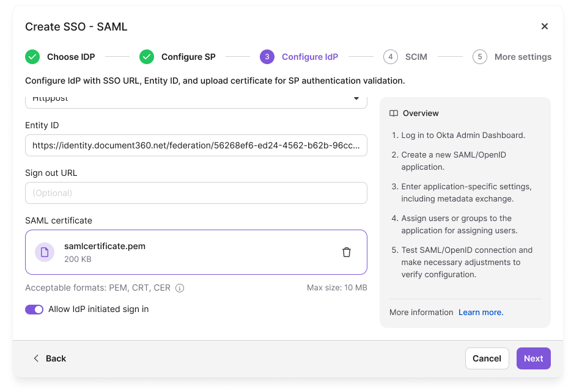The width and height of the screenshot is (571, 392).
Task: Click the SAML certificate label
Action: [x=59, y=220]
